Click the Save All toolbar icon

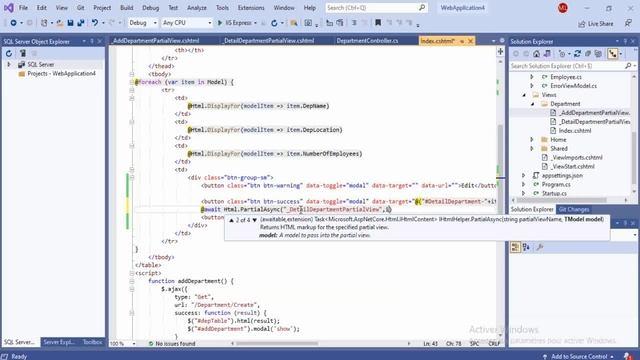[80, 23]
